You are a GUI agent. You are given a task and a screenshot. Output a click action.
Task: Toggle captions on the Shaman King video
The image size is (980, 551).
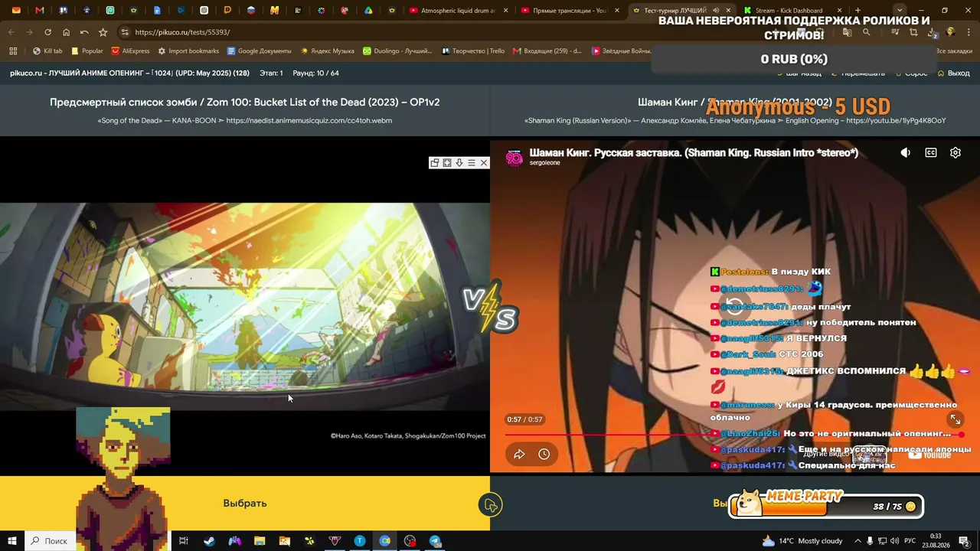tap(931, 153)
